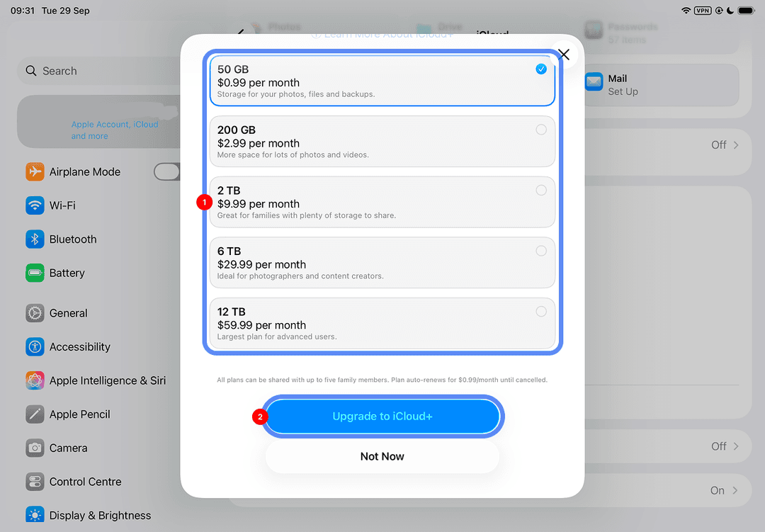Pick the 6 TB plan radio button

pyautogui.click(x=541, y=251)
